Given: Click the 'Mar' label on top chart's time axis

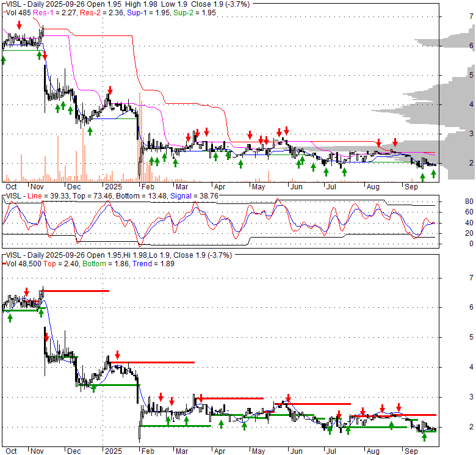Looking at the screenshot, I should point(182,187).
